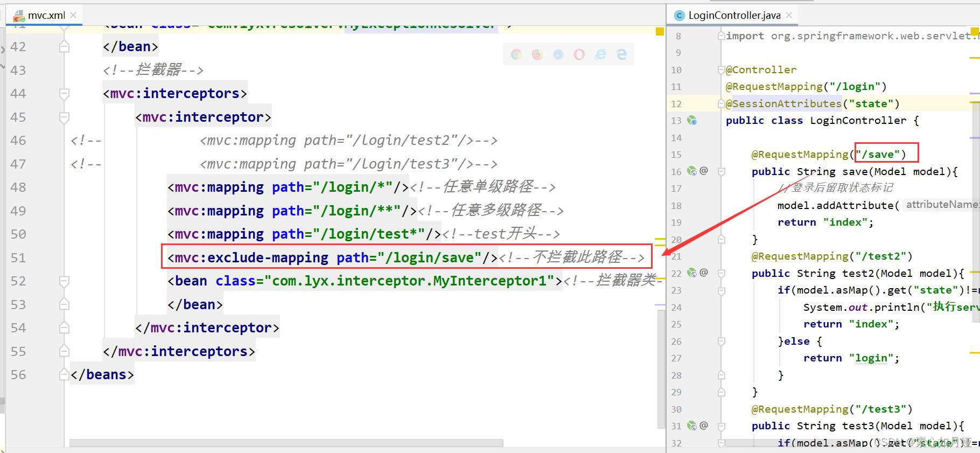Switch to the mvc.xml tab
980x453 pixels.
(x=44, y=15)
